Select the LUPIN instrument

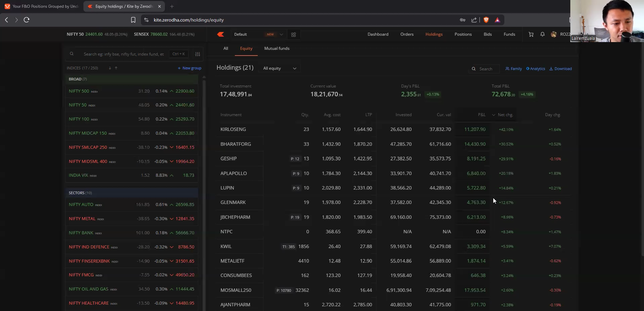(227, 188)
